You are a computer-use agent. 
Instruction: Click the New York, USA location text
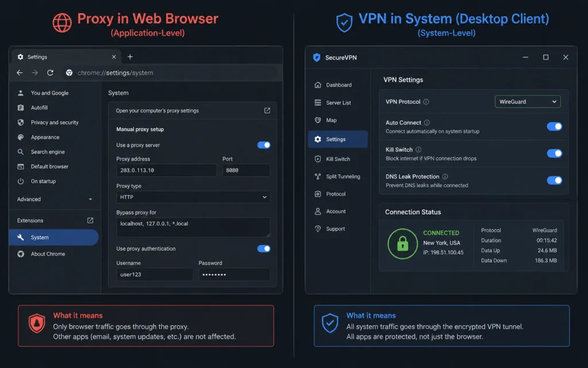pyautogui.click(x=442, y=243)
